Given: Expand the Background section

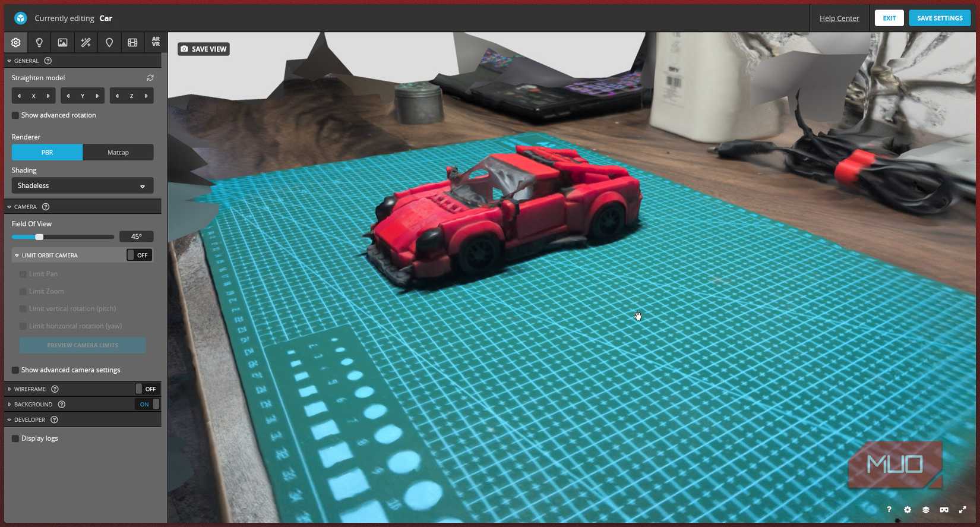Looking at the screenshot, I should point(9,405).
